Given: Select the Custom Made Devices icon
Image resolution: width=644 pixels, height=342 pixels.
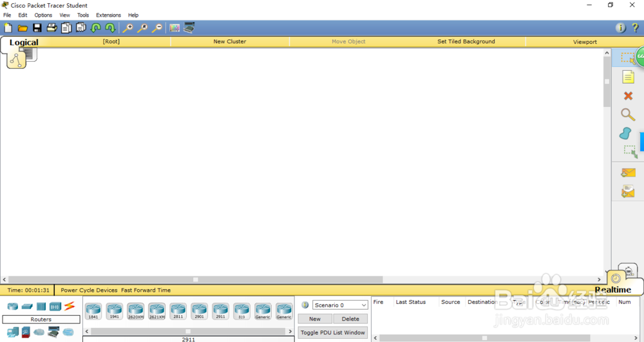Looking at the screenshot, I should [x=53, y=332].
